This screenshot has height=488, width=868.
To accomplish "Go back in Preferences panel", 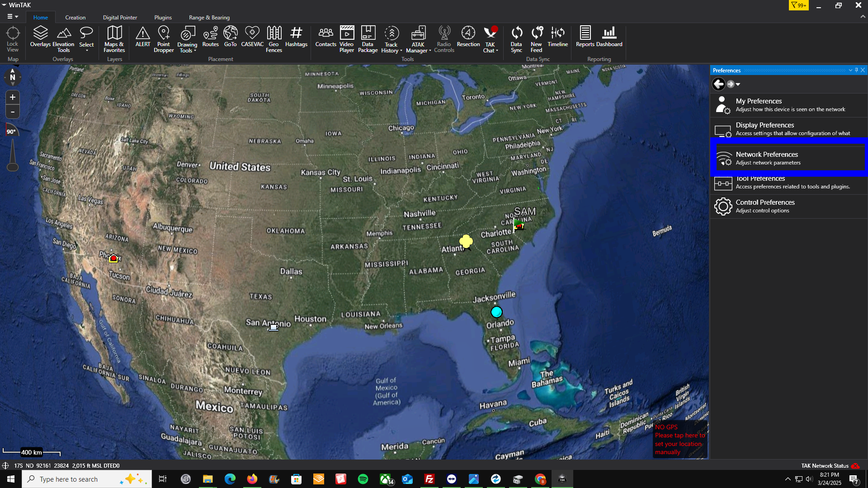I will pos(718,84).
